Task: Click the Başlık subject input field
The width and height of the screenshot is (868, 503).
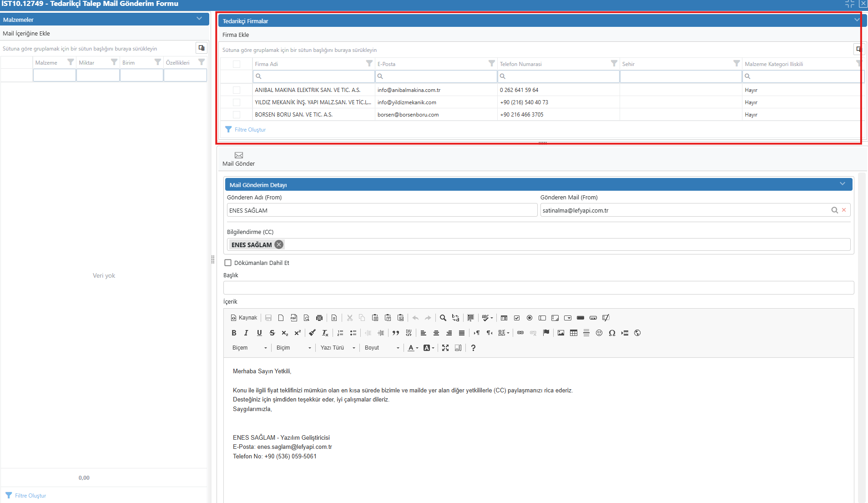Action: [538, 288]
